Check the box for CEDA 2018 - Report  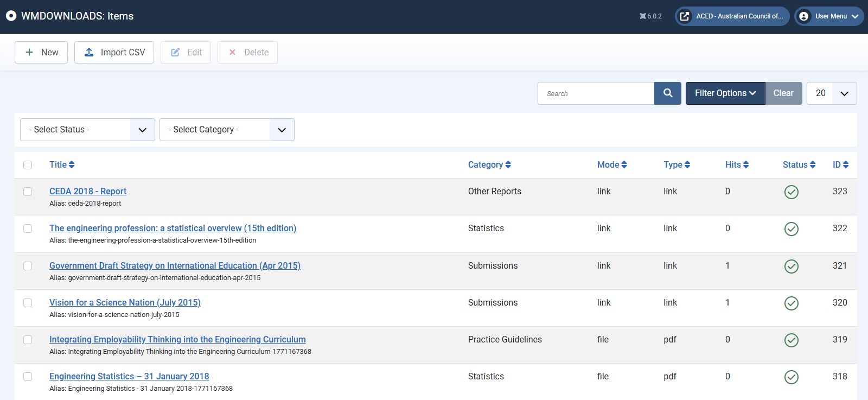coord(28,192)
